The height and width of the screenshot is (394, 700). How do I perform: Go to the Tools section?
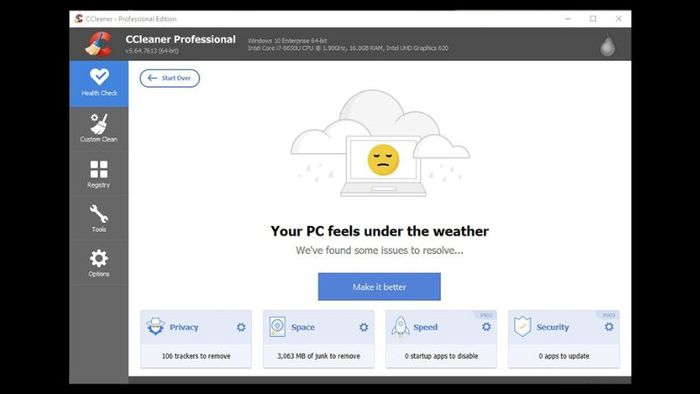click(99, 219)
